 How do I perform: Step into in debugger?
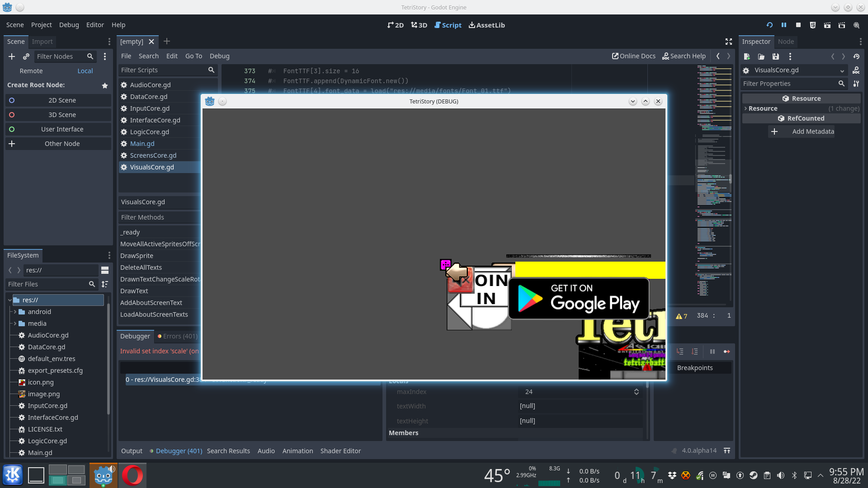[x=680, y=352]
